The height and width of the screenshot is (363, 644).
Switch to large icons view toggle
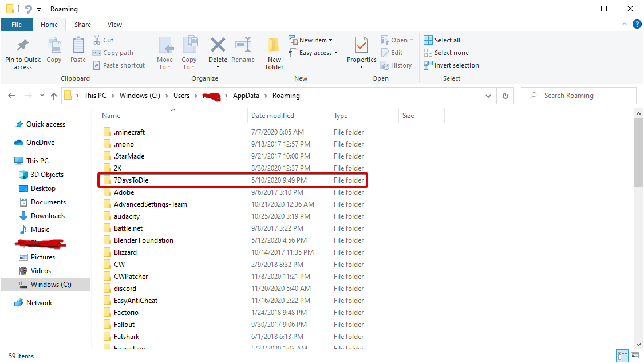(x=634, y=356)
